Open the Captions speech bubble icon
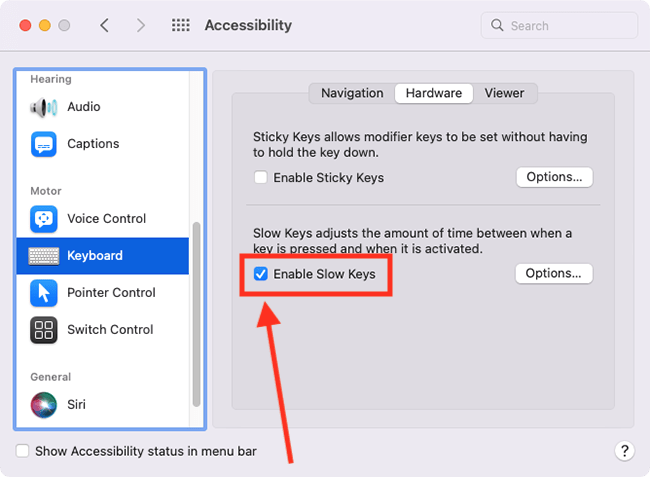The image size is (650, 477). click(x=44, y=144)
